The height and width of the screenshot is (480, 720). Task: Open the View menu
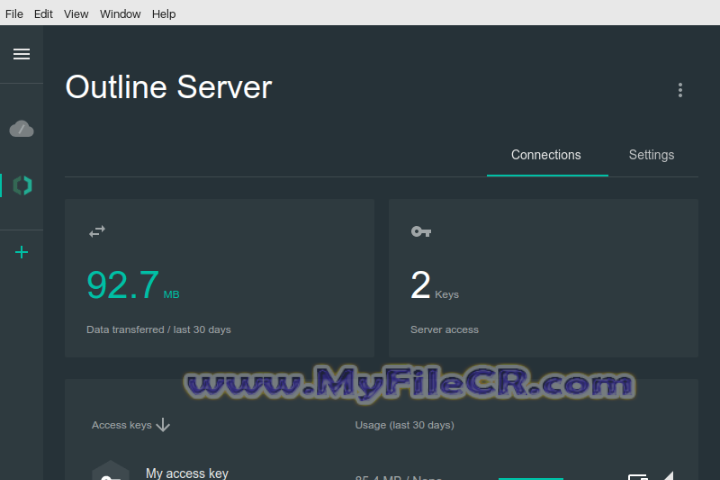[x=76, y=14]
